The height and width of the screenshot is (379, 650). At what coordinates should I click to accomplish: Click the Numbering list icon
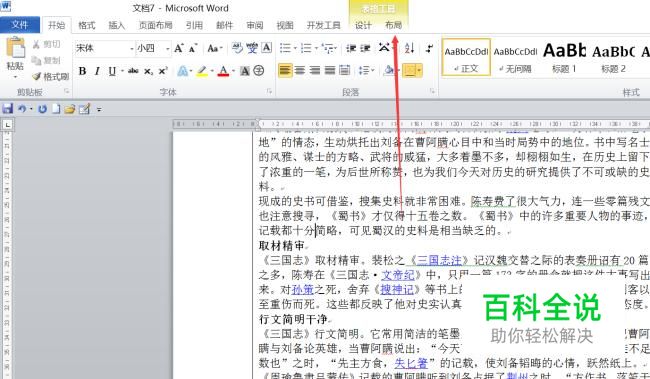306,48
